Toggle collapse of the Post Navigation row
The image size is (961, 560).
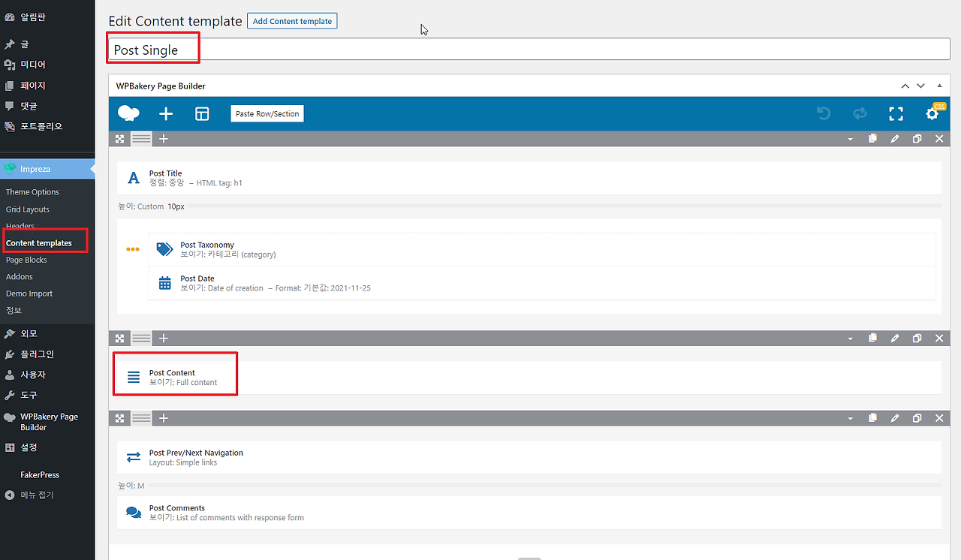coord(850,419)
